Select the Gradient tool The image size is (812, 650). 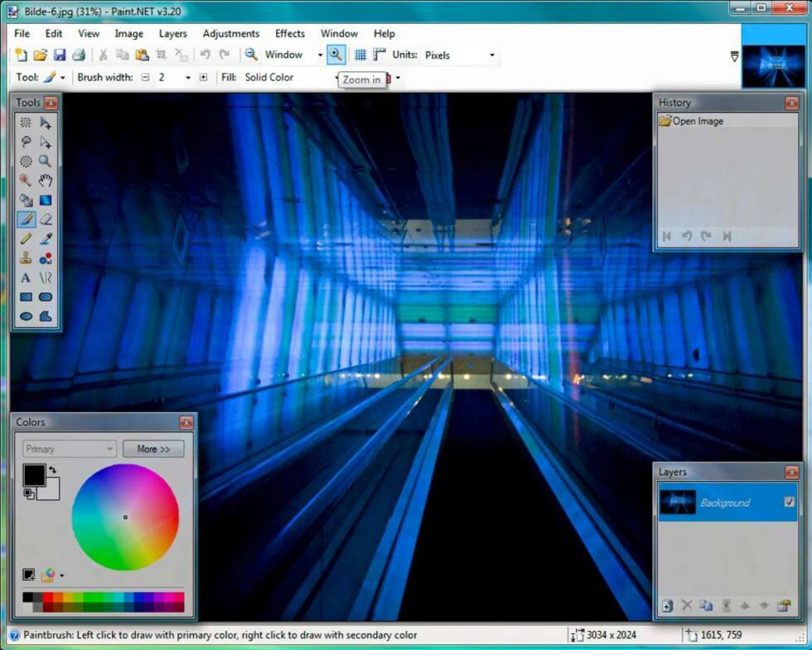pos(46,200)
